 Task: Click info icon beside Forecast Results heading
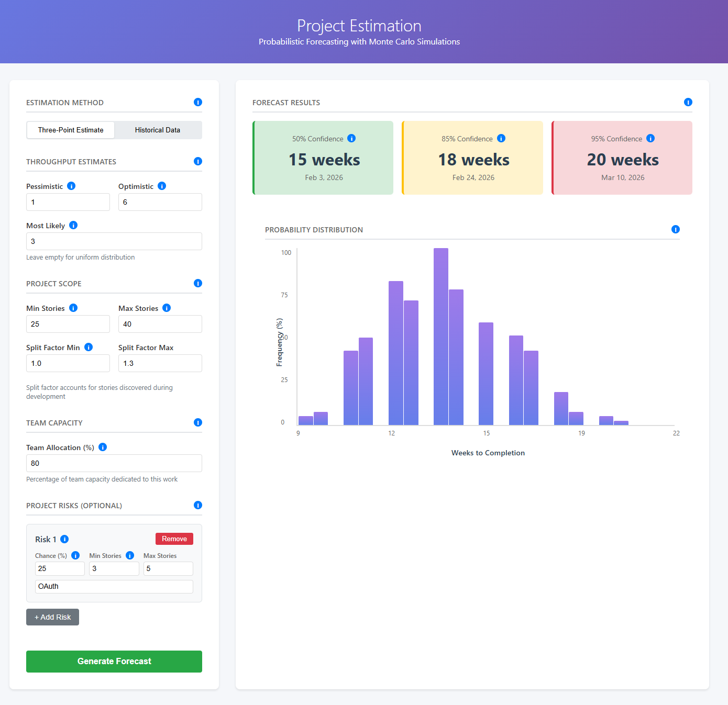click(x=688, y=102)
